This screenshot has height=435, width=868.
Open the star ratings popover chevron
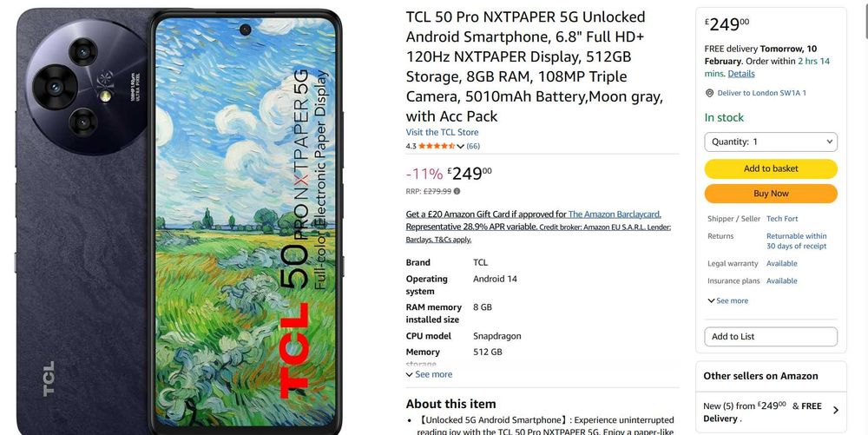(460, 147)
